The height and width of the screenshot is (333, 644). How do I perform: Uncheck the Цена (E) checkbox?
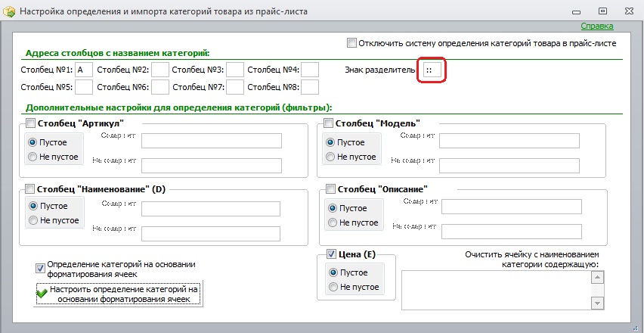[331, 254]
